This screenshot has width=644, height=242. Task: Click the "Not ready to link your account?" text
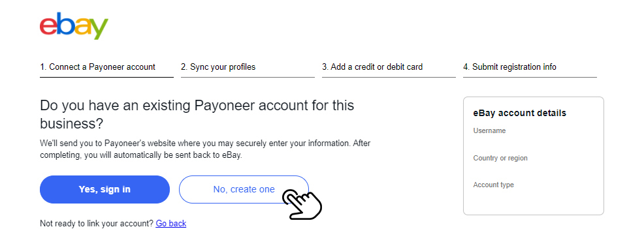point(97,224)
